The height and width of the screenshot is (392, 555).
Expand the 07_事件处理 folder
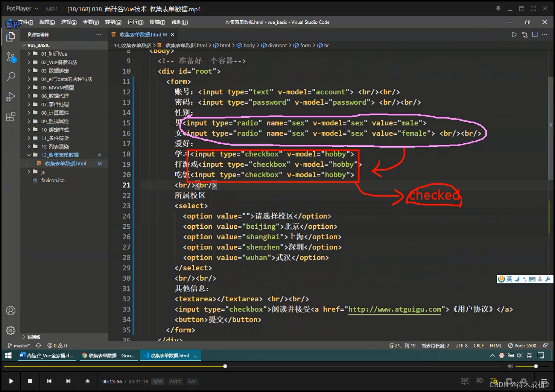tap(64, 104)
